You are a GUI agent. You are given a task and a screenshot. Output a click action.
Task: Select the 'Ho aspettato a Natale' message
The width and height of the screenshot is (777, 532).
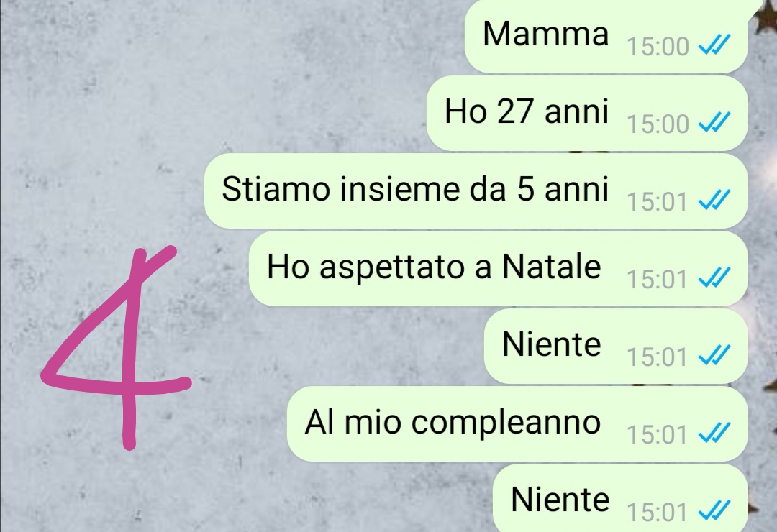point(498,268)
